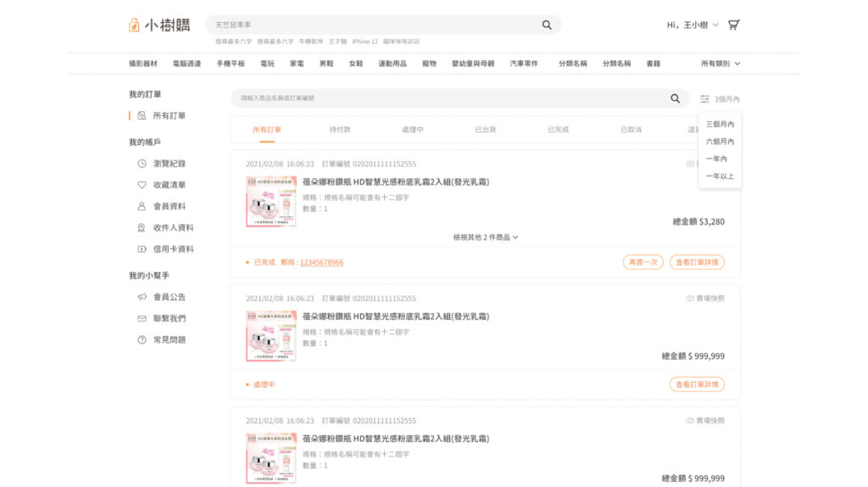Open 收藏清單 with the heart icon

point(169,184)
